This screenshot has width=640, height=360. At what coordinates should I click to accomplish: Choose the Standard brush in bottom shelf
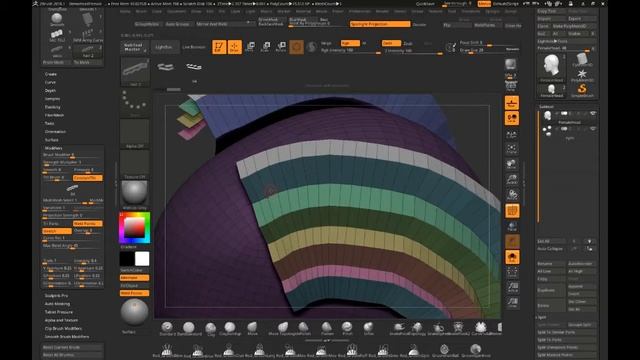coord(167,329)
